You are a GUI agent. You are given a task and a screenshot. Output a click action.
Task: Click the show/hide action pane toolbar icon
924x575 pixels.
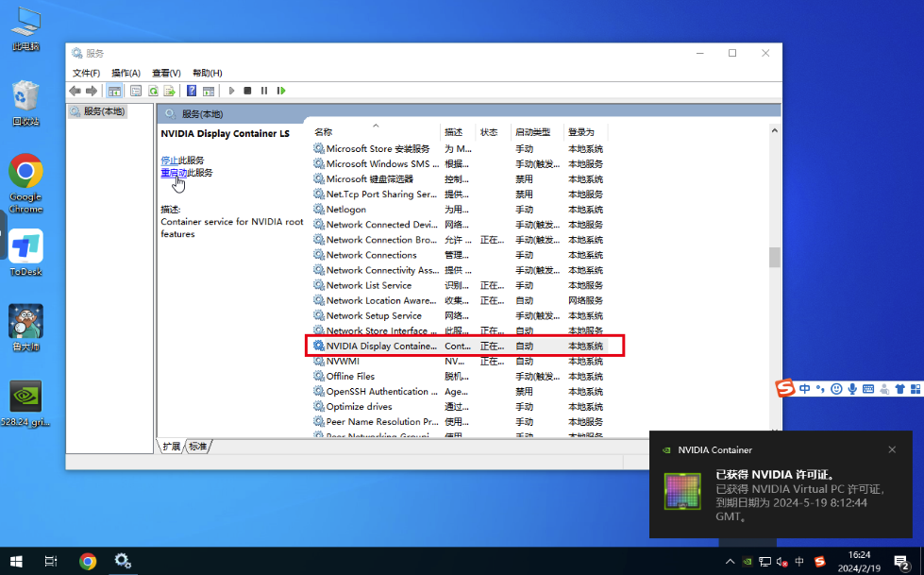209,91
